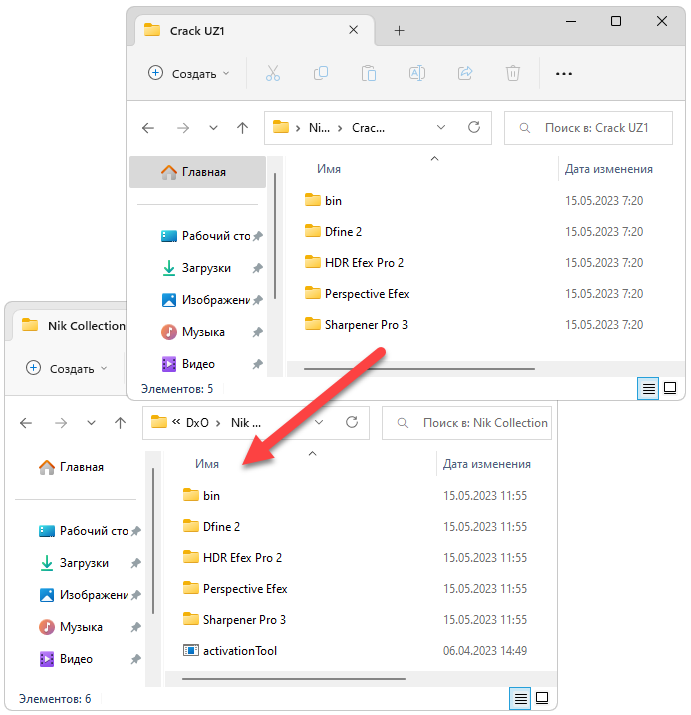Select the bin folder in Crack UZ1

[x=323, y=201]
